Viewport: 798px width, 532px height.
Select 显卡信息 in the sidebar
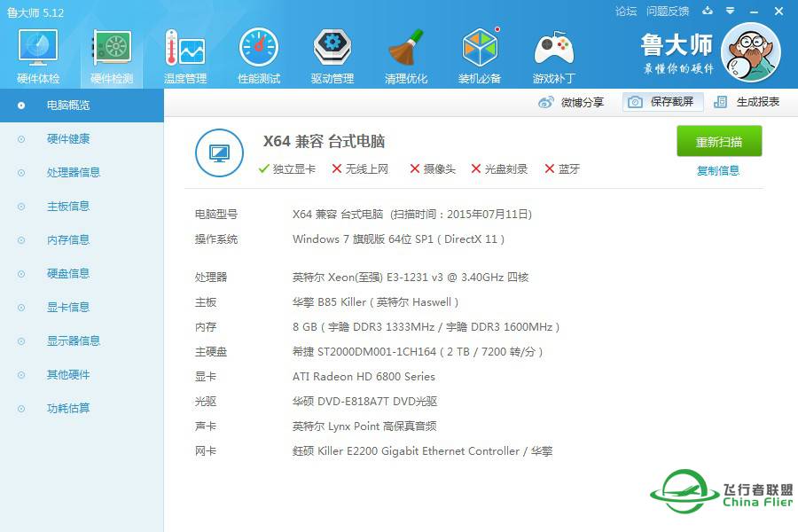pos(68,307)
